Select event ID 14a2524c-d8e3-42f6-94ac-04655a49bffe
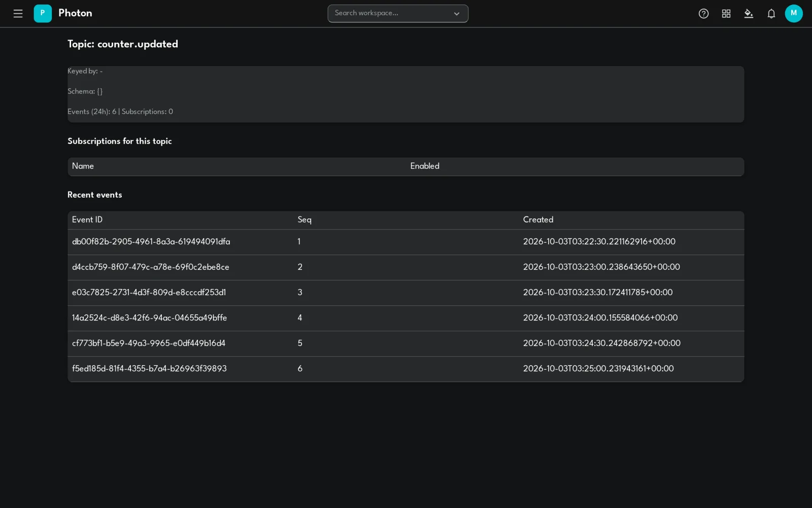 point(150,318)
